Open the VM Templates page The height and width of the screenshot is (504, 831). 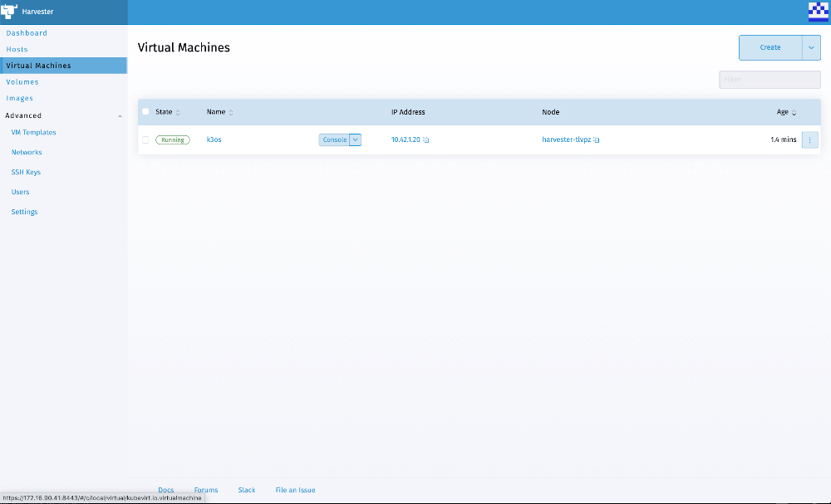tap(33, 133)
